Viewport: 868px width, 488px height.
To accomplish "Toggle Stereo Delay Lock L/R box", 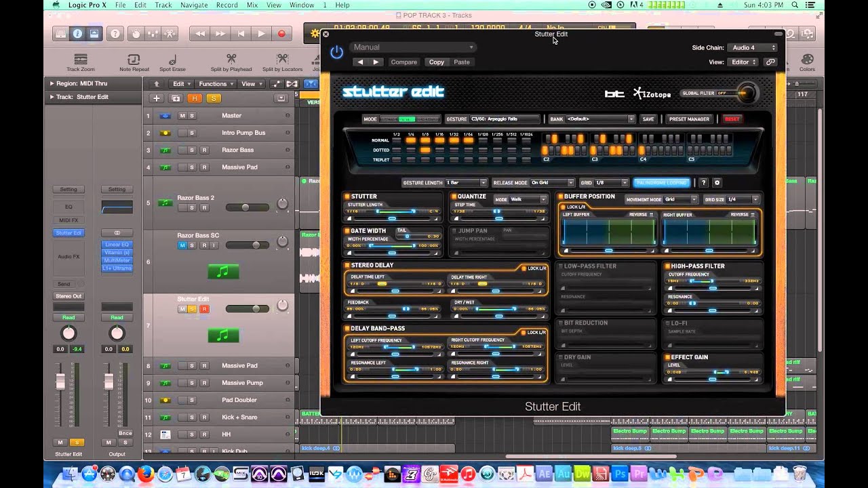I will tap(524, 268).
